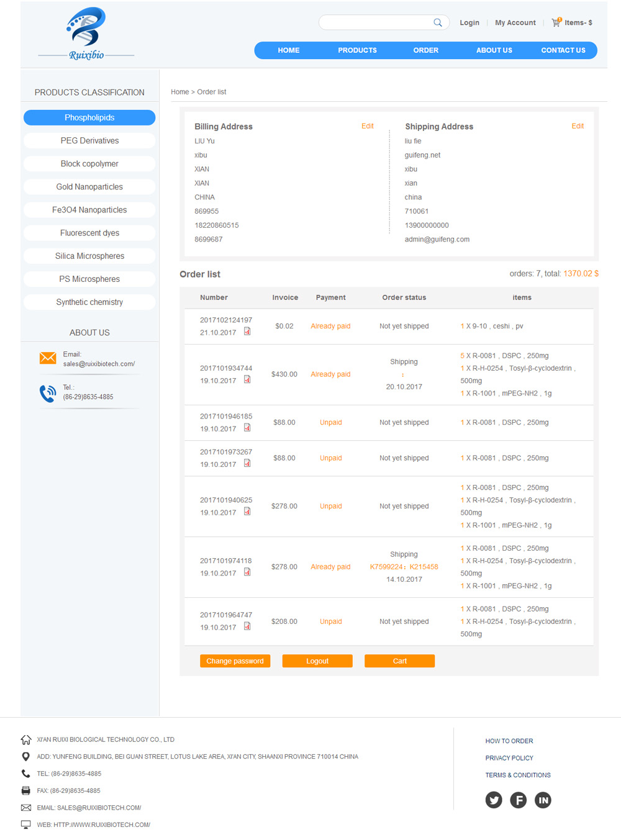
Task: Open PDF icon for order 2017101964747
Action: [247, 626]
